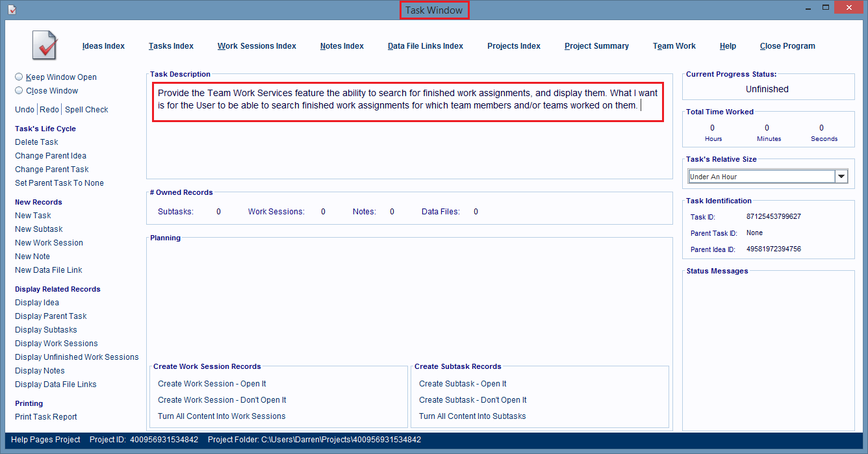868x454 pixels.
Task: Open the Under An Hour combo box
Action: point(761,177)
